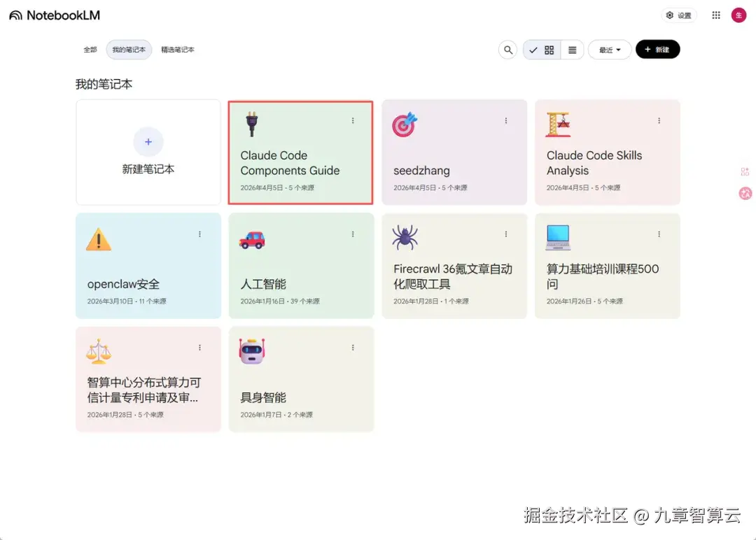Viewport: 756px width, 540px height.
Task: Click the 新建笔记本 label
Action: (x=148, y=169)
